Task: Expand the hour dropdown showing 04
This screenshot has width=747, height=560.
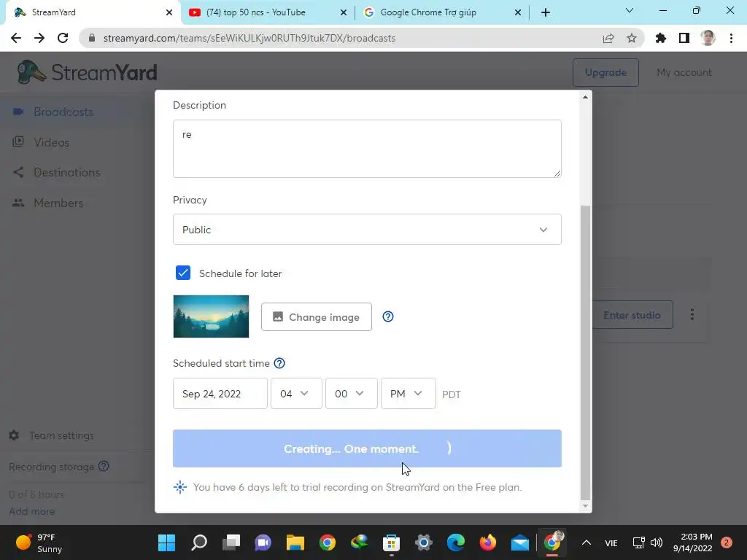Action: [296, 393]
